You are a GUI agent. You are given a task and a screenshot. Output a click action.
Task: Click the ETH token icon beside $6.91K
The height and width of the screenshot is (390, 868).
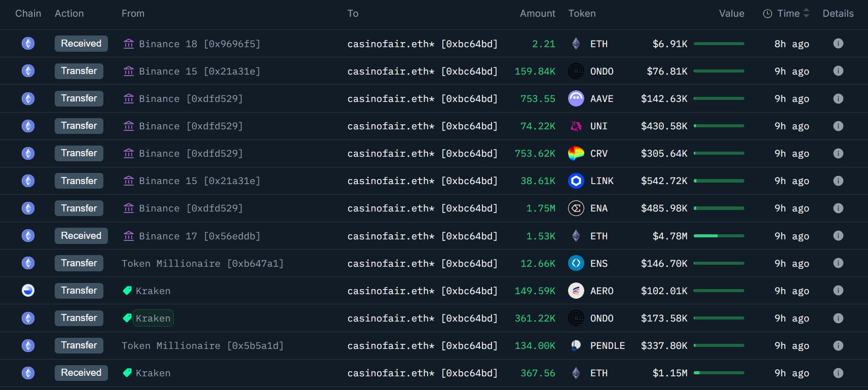tap(576, 44)
